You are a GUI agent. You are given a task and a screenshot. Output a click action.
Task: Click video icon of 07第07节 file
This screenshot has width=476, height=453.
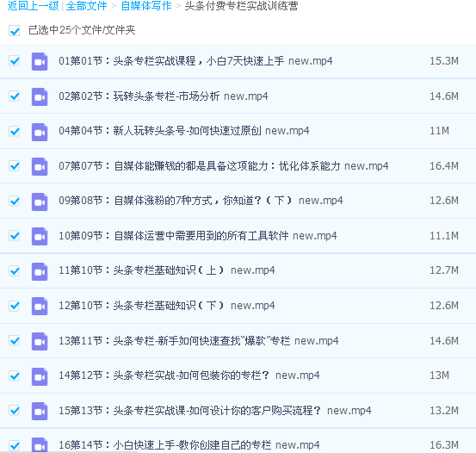pos(40,166)
